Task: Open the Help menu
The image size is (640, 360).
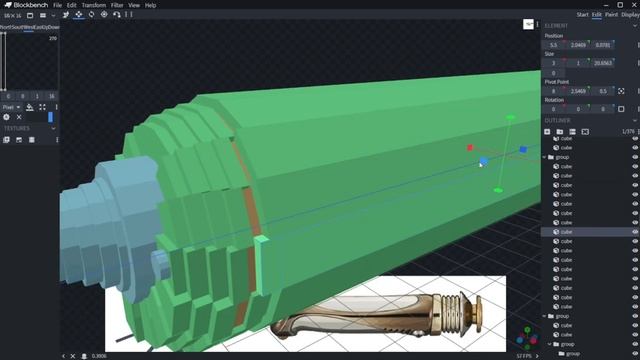Action: tap(150, 5)
